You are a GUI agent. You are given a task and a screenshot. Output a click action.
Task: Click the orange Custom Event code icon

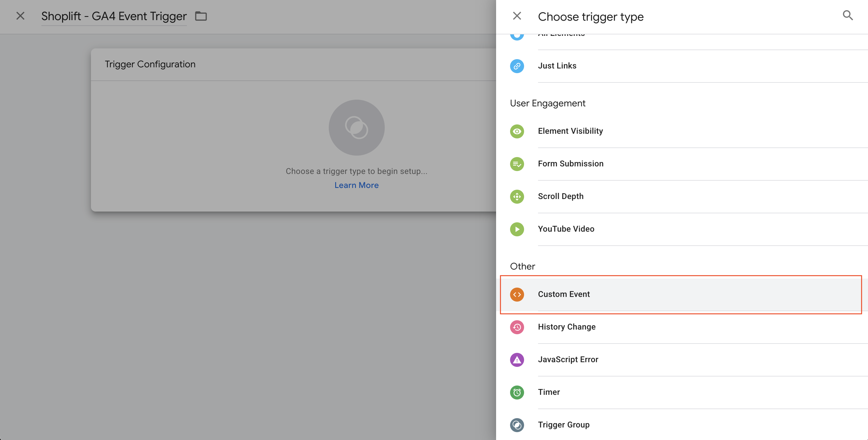click(x=516, y=295)
